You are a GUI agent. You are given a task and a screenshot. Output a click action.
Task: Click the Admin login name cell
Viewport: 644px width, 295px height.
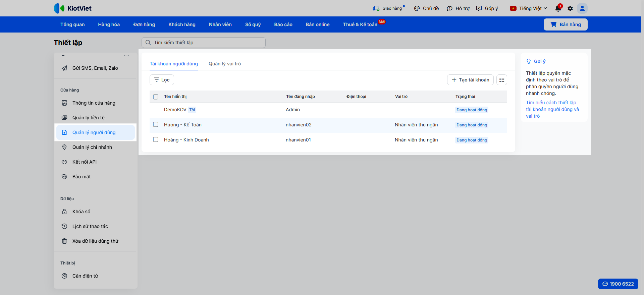[x=293, y=110]
